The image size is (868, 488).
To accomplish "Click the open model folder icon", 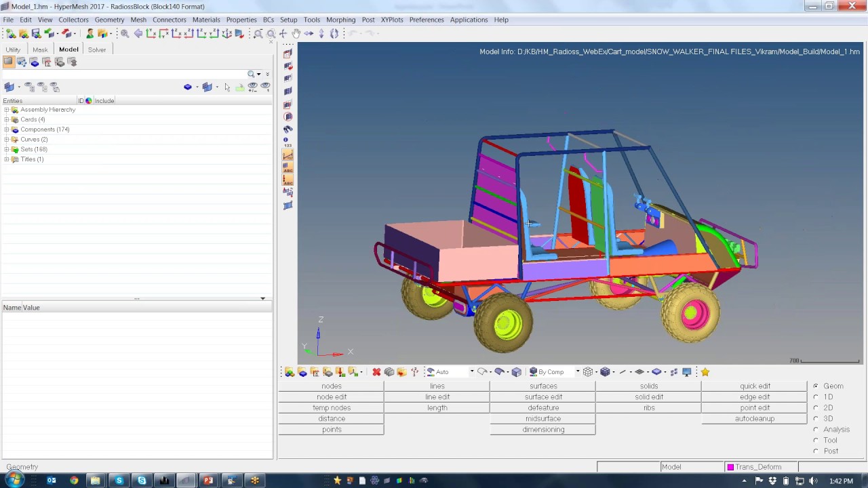I will pos(23,33).
